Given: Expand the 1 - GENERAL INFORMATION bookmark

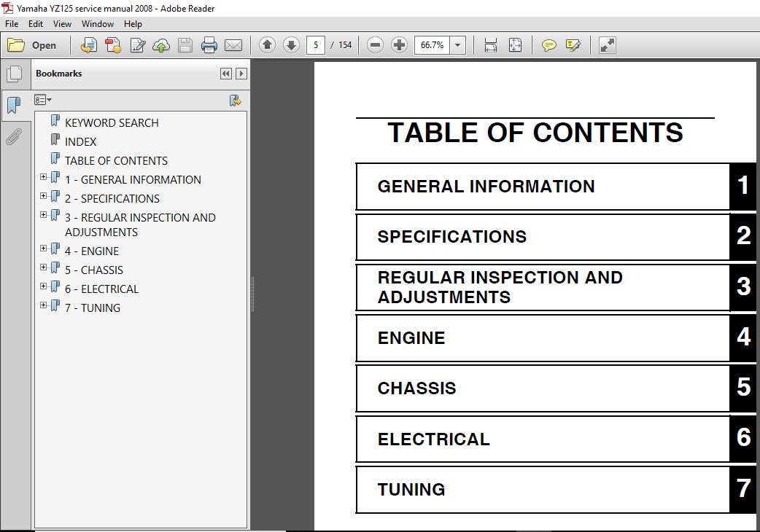Looking at the screenshot, I should 44,177.
